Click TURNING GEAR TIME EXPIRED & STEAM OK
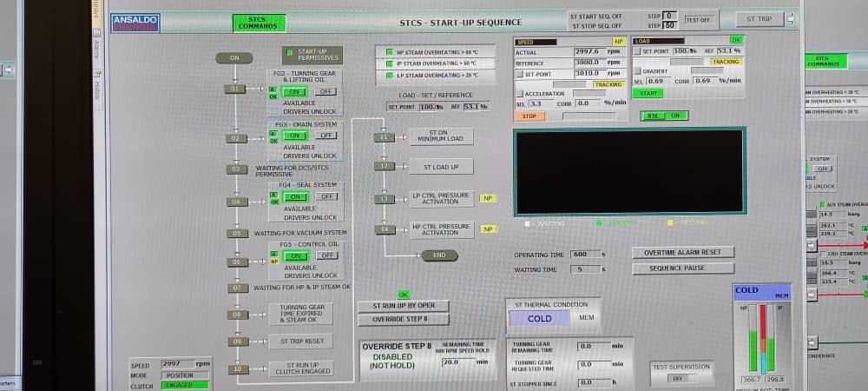Viewport: 868px width, 391px height. (x=300, y=314)
